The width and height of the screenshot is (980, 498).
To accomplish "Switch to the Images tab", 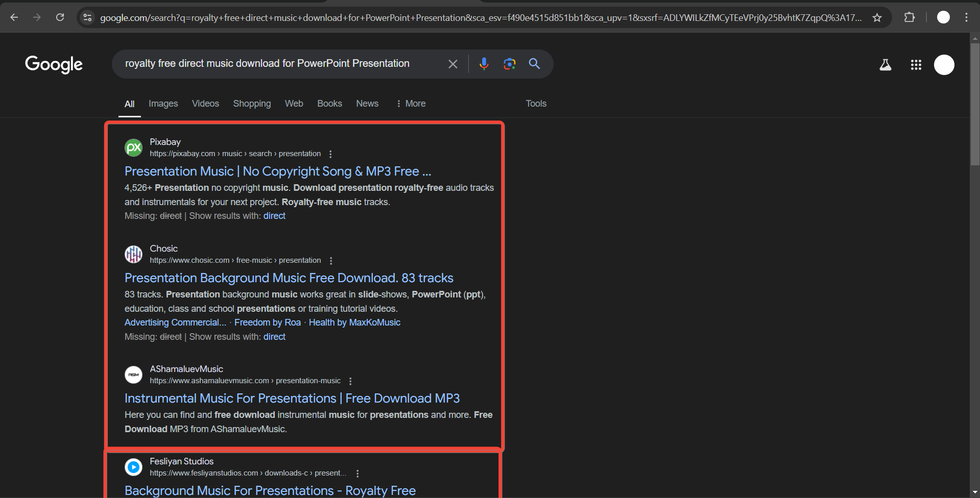I will point(163,104).
